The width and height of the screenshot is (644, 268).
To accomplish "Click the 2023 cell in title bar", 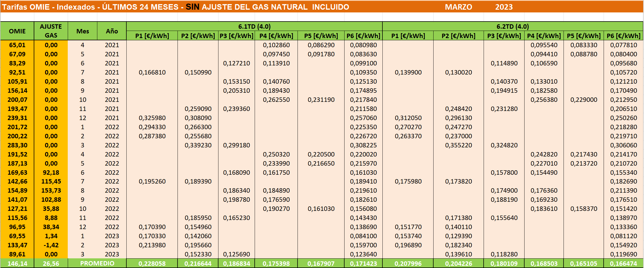I will pos(504,7).
